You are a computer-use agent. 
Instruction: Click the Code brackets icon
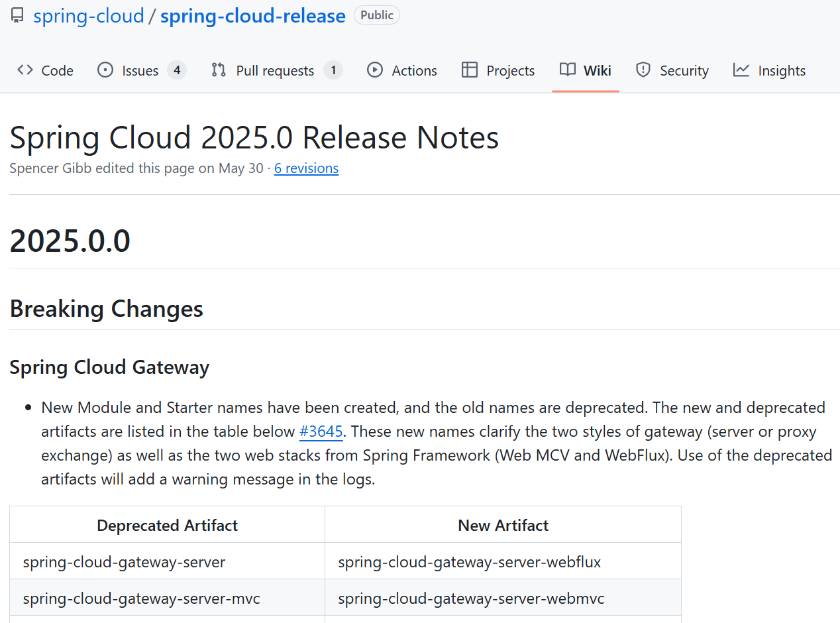pos(25,70)
